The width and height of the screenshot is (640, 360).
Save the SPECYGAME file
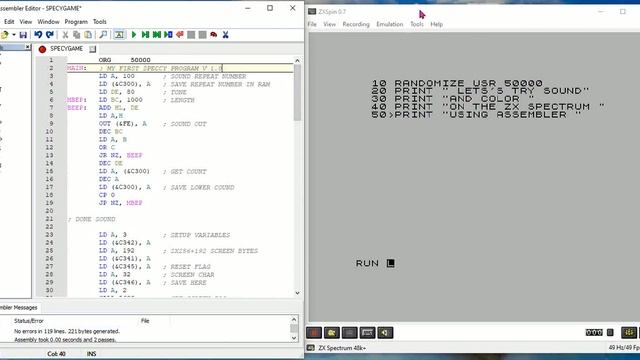pyautogui.click(x=23, y=35)
